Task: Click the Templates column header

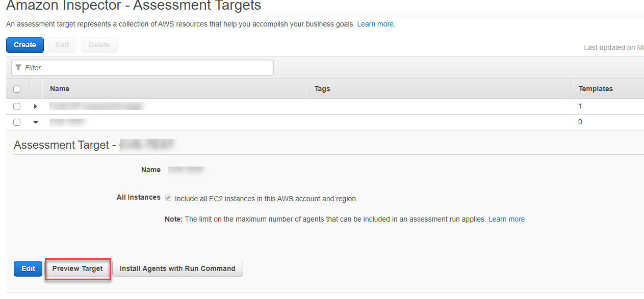Action: (595, 88)
